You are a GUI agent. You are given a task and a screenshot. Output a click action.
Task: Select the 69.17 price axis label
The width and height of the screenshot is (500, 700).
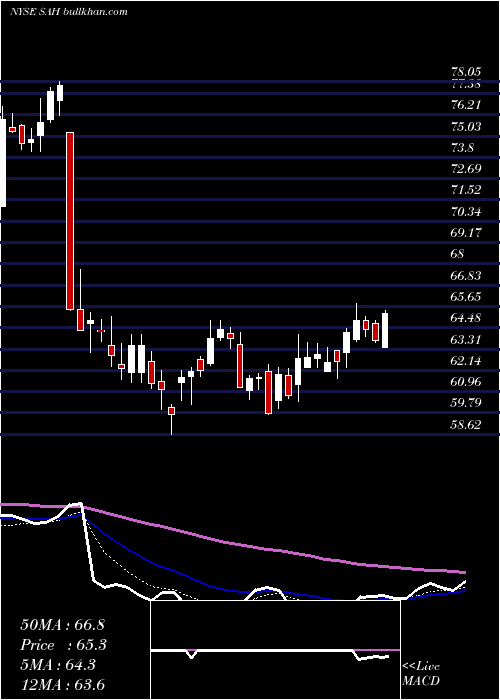[466, 233]
